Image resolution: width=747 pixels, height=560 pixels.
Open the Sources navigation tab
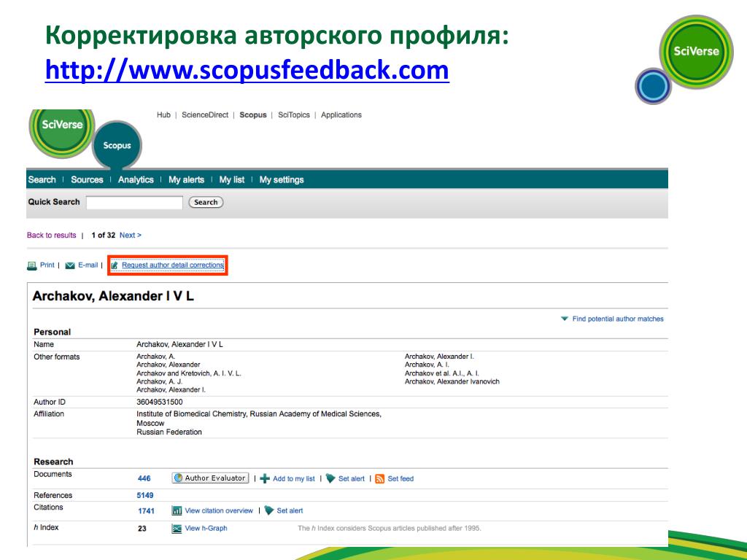[x=87, y=179]
